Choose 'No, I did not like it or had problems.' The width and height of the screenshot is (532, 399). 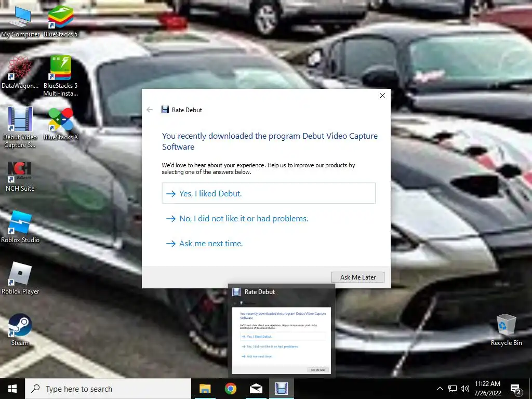(269, 219)
